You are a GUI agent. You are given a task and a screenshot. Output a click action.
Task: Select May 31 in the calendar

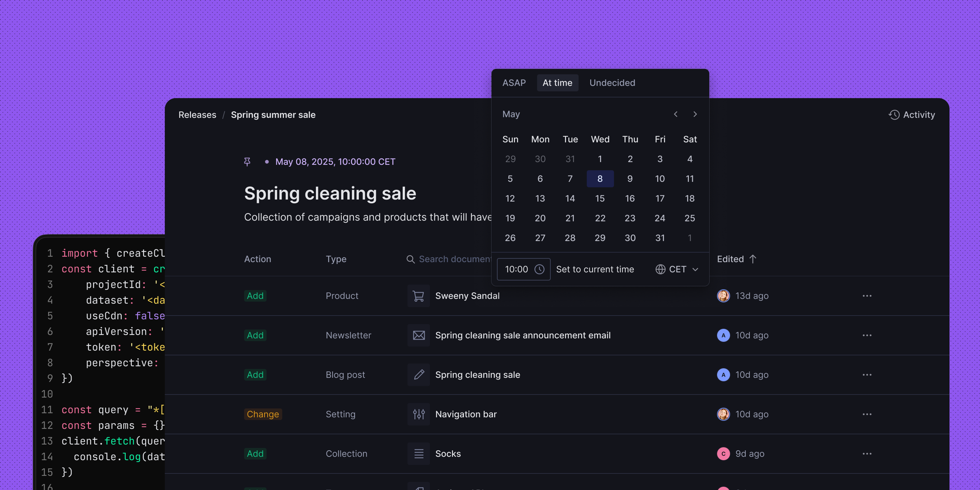tap(660, 238)
